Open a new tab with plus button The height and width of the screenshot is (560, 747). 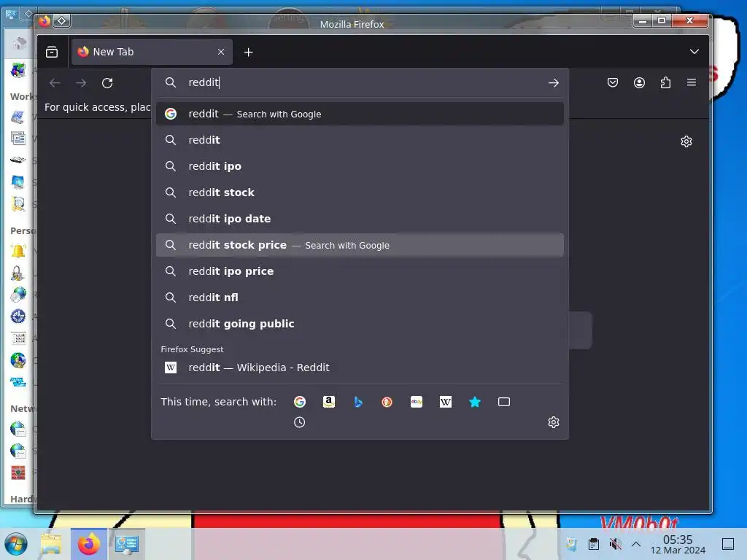pos(248,52)
